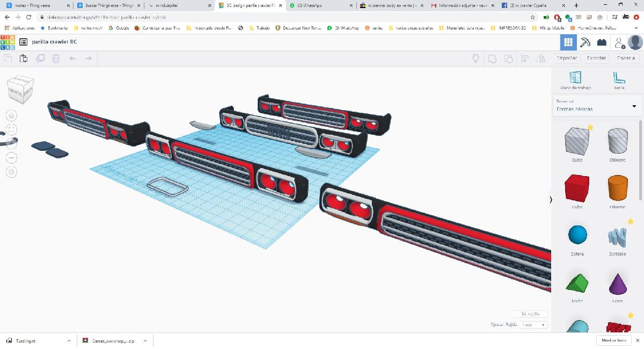Switch to the WhatsApp browser tab
Viewport: 644px width, 349px height.
pyautogui.click(x=319, y=5)
